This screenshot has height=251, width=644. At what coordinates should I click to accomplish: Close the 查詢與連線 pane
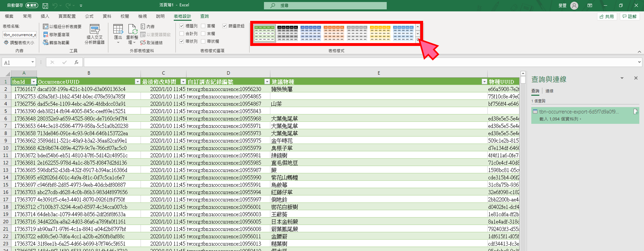coord(636,78)
